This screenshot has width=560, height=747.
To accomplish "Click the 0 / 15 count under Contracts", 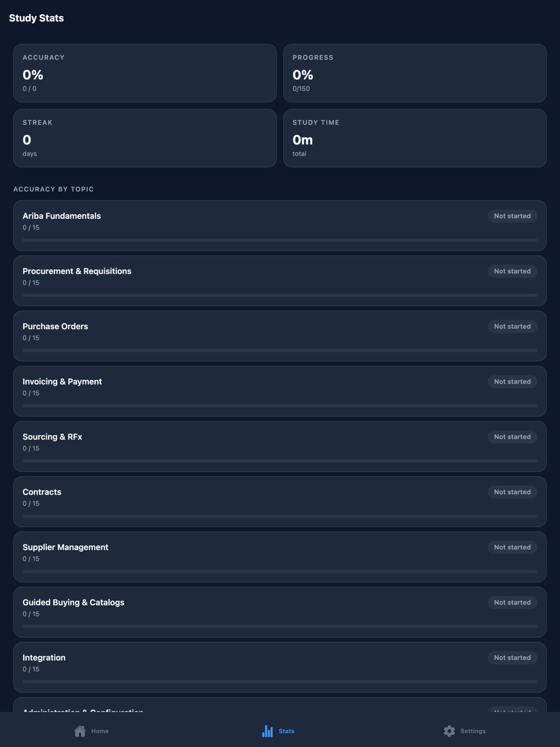I will point(31,504).
